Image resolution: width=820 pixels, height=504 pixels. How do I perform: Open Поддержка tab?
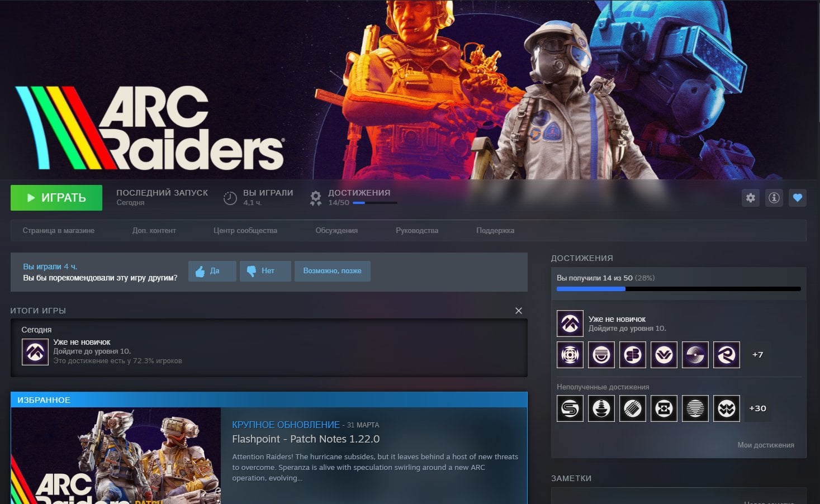[x=495, y=230]
